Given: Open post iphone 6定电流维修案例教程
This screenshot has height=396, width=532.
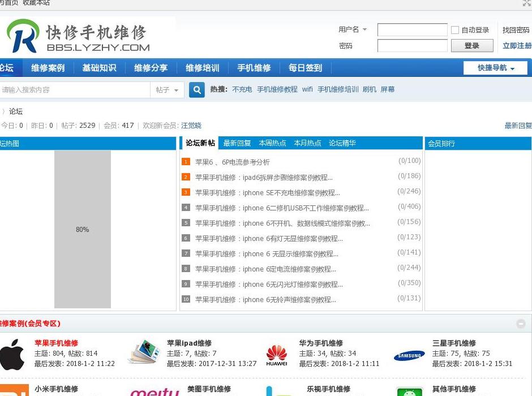Looking at the screenshot, I should [x=265, y=269].
